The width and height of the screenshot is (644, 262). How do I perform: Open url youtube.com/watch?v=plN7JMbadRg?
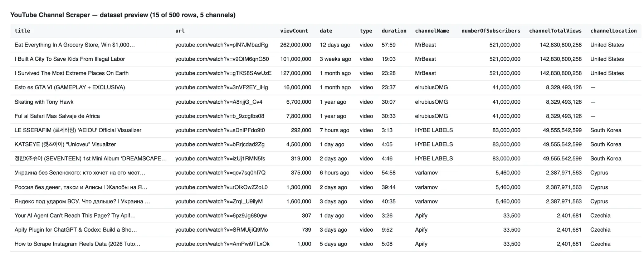pos(221,45)
